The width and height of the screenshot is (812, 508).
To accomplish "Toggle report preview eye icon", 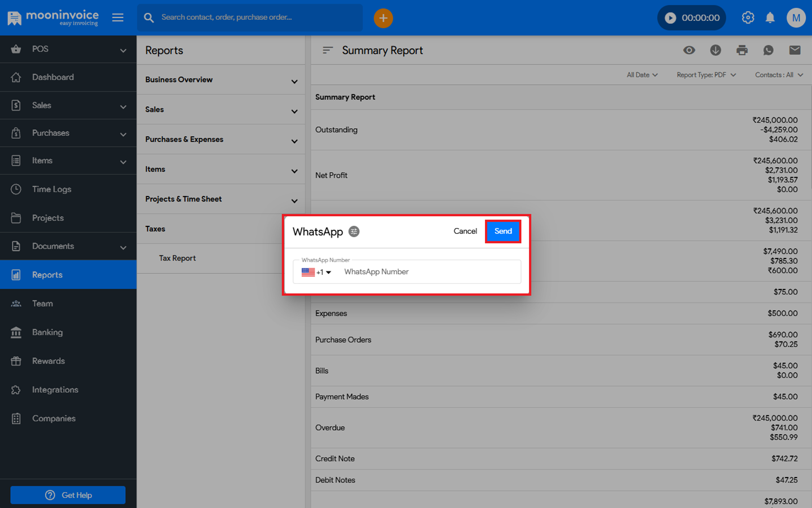I will pos(689,50).
